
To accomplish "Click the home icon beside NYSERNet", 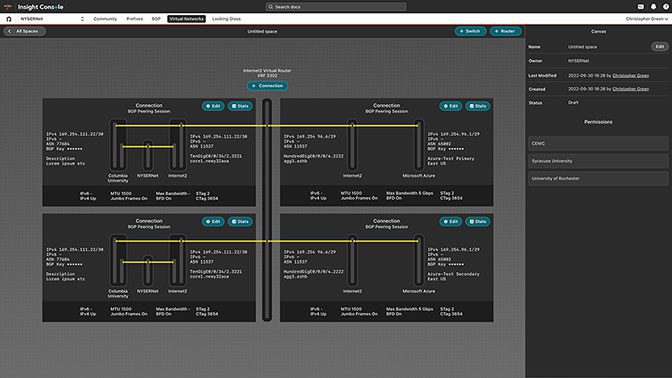I will 9,19.
